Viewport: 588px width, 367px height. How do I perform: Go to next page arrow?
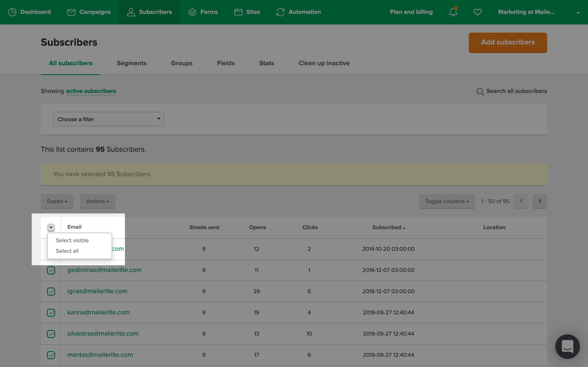[539, 201]
